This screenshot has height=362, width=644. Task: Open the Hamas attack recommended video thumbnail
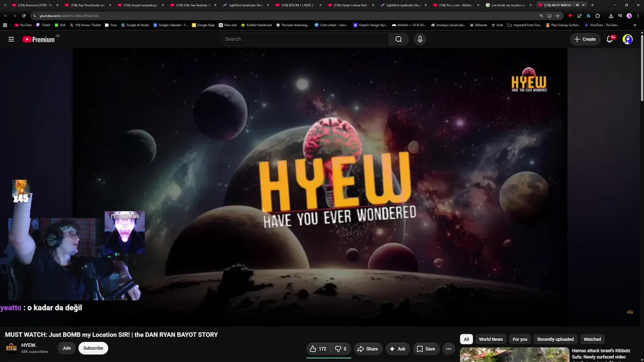[514, 354]
